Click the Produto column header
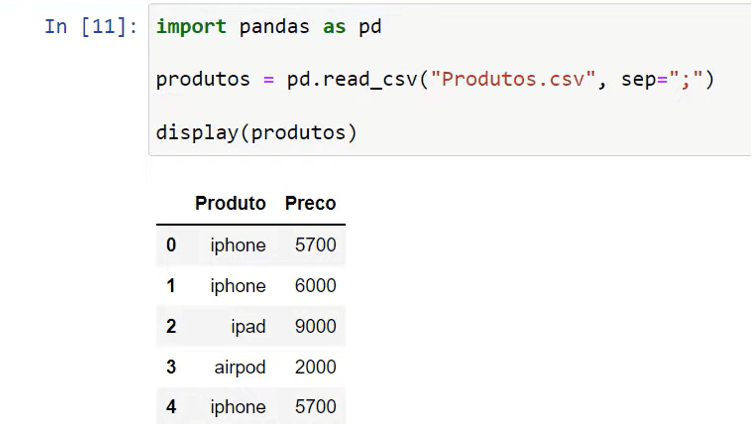Viewport: 752px width, 424px height. (x=230, y=203)
